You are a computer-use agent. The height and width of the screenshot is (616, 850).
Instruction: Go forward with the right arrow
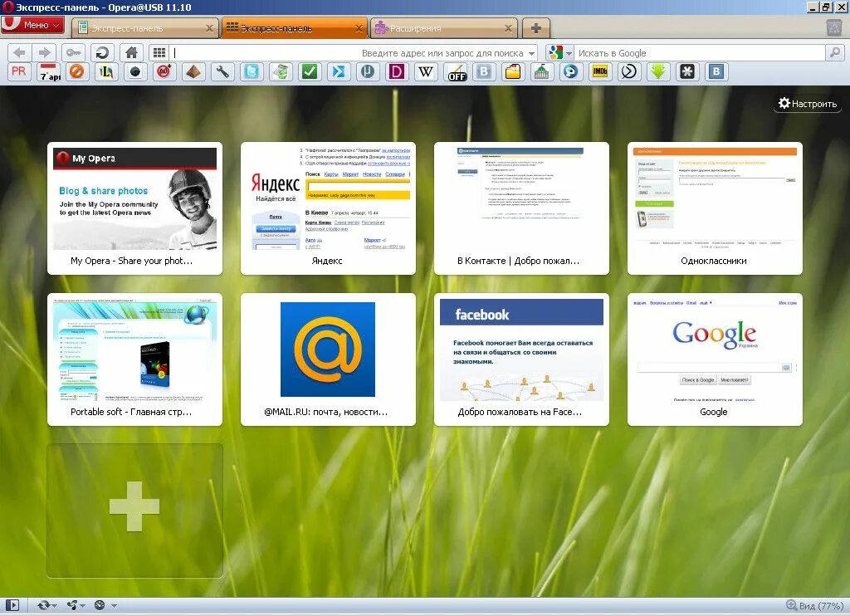(44, 52)
